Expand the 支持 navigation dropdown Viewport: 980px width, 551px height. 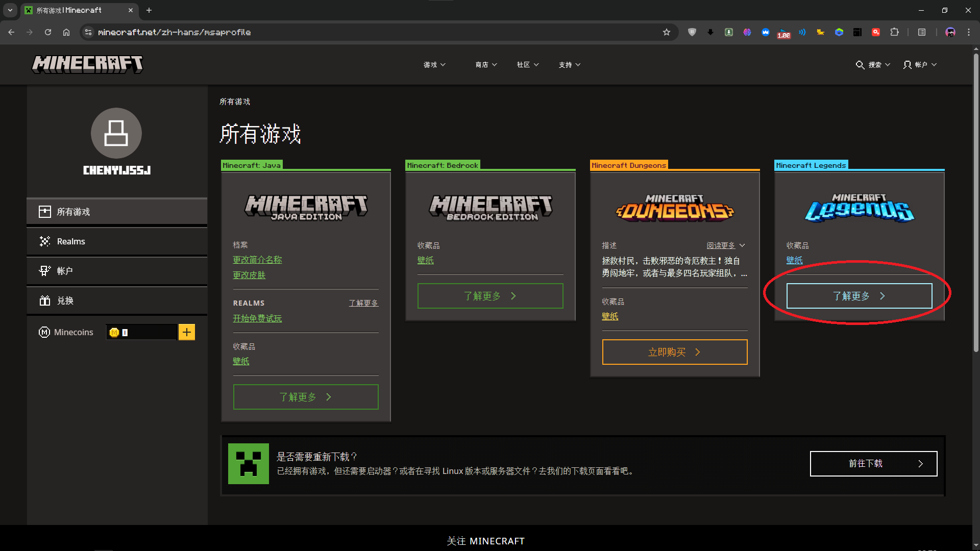click(x=570, y=65)
